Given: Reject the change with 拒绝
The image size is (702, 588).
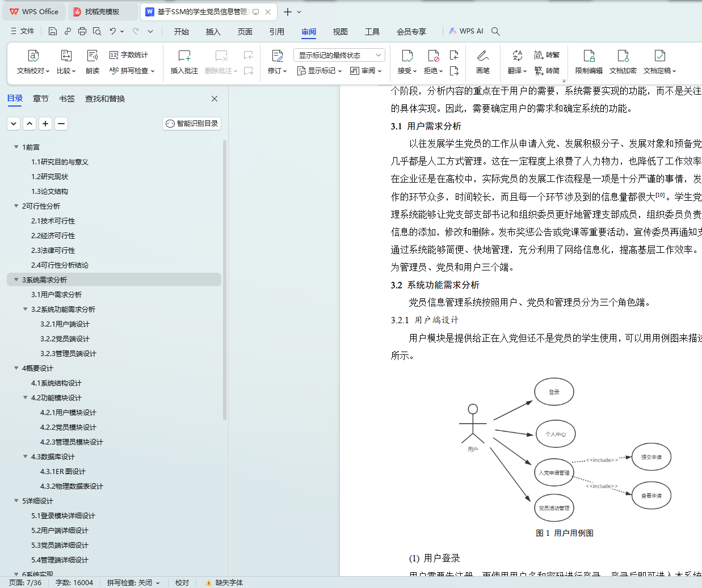Looking at the screenshot, I should [433, 62].
